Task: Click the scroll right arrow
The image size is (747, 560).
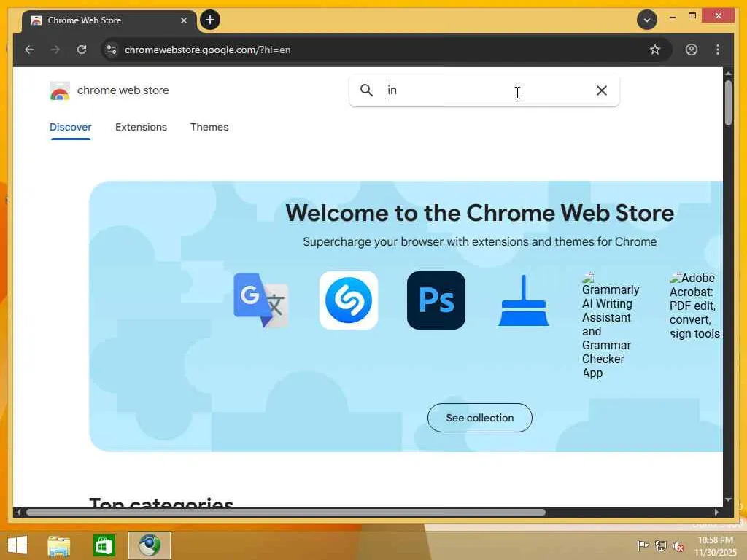Action: coord(716,513)
